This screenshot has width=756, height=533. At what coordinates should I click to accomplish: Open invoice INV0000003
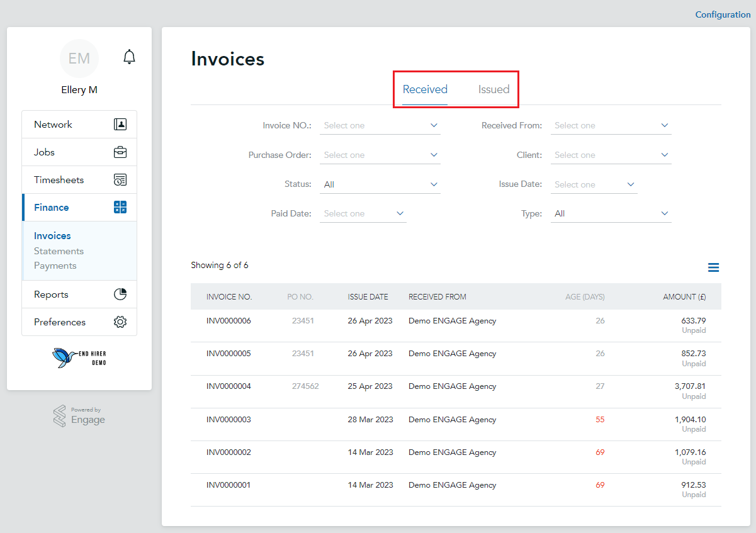tap(228, 420)
